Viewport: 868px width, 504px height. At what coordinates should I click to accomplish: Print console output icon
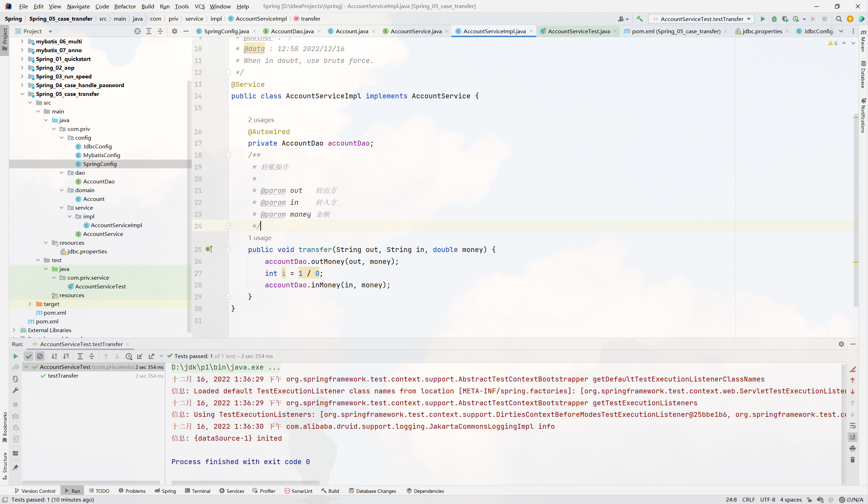(853, 448)
